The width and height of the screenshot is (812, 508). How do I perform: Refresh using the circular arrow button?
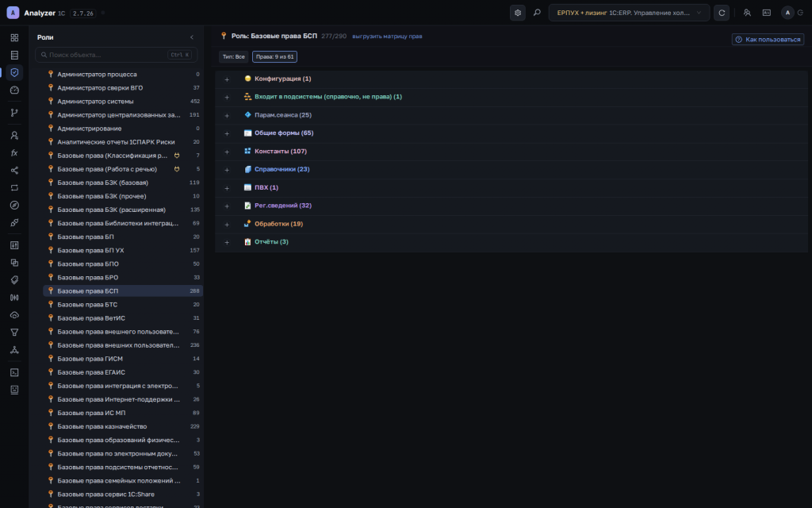[x=722, y=13]
